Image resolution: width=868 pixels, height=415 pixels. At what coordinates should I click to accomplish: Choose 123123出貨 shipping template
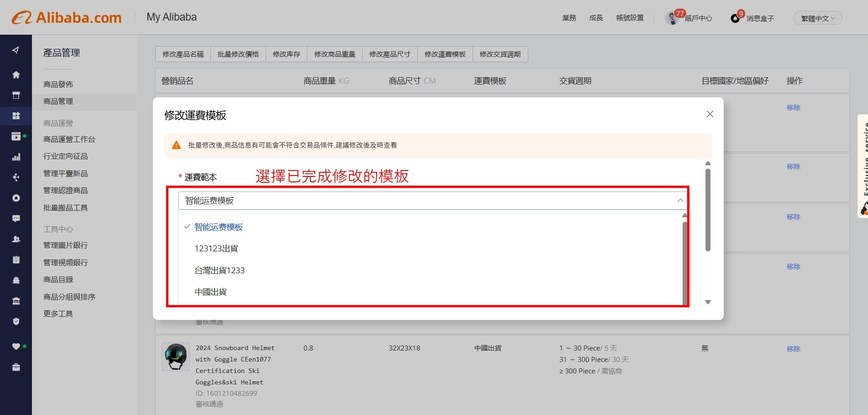tap(216, 249)
